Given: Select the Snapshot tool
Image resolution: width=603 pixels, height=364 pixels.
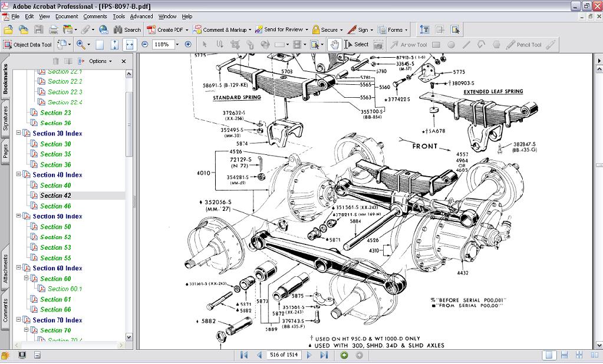Looking at the screenshot, I should [x=377, y=44].
